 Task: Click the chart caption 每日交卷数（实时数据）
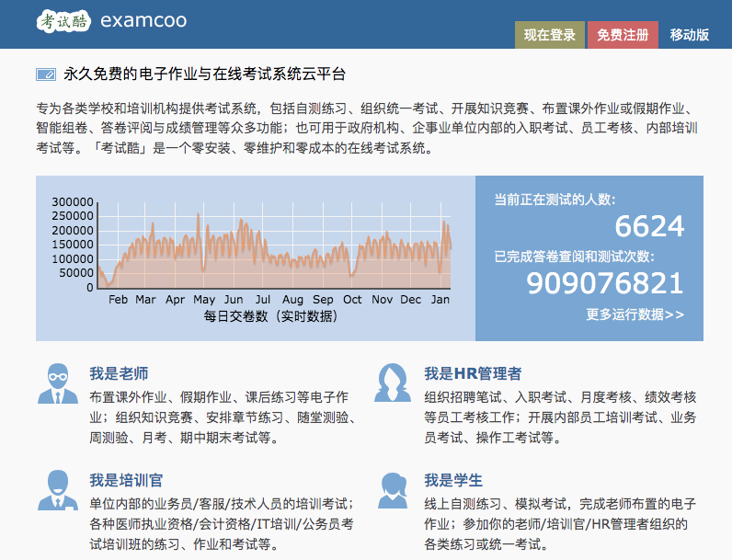(x=270, y=316)
